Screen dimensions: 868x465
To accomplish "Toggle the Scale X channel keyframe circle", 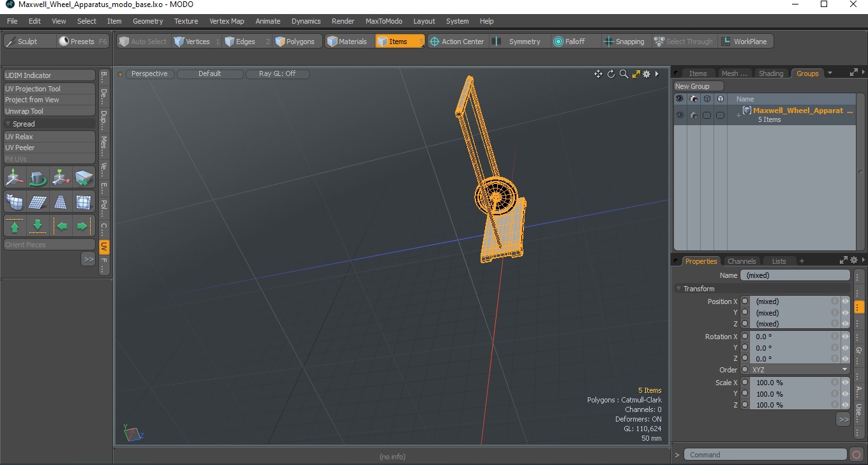I will pos(745,383).
